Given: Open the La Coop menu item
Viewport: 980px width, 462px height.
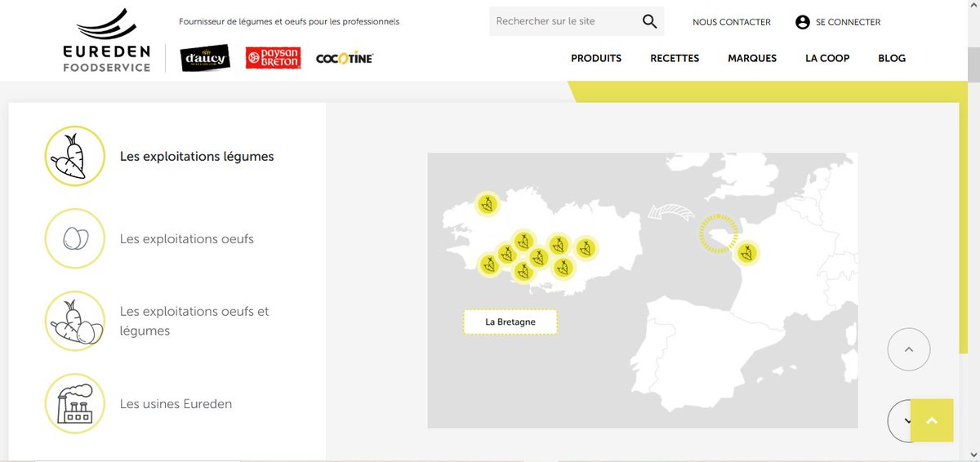Looking at the screenshot, I should 827,58.
